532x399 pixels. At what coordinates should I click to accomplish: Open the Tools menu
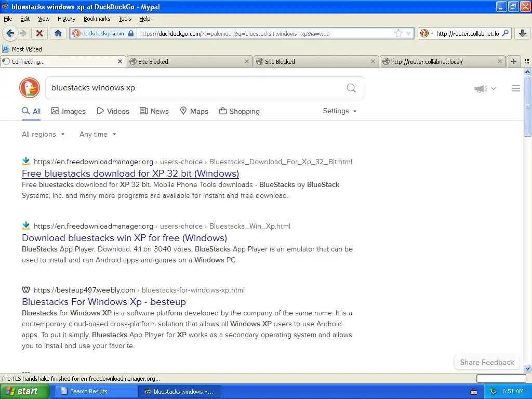125,19
